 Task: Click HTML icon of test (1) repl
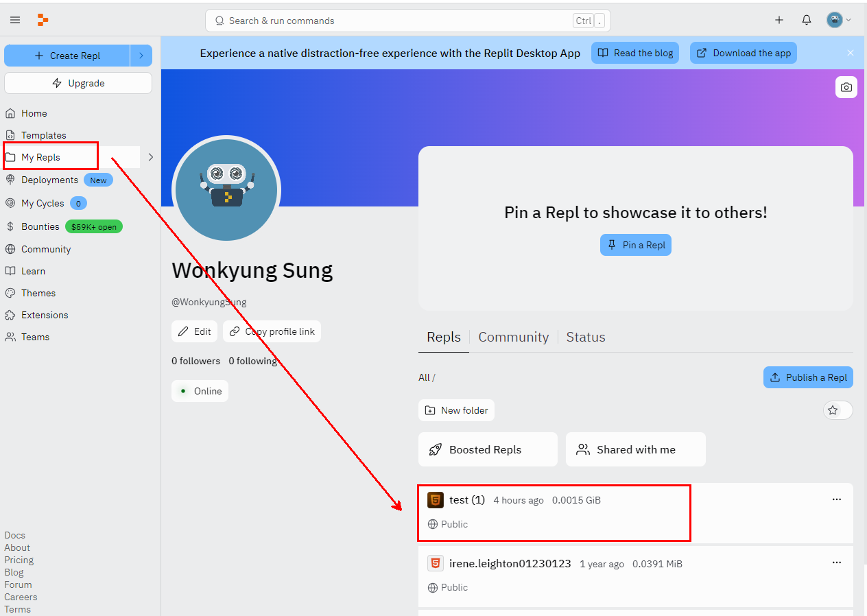[435, 500]
